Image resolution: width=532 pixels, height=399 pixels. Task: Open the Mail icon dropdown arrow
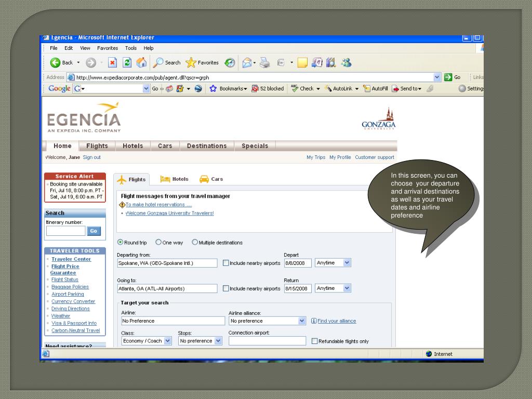255,62
